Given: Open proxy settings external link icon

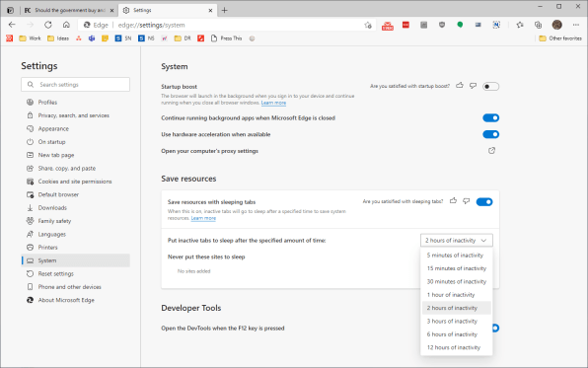Looking at the screenshot, I should [x=491, y=150].
